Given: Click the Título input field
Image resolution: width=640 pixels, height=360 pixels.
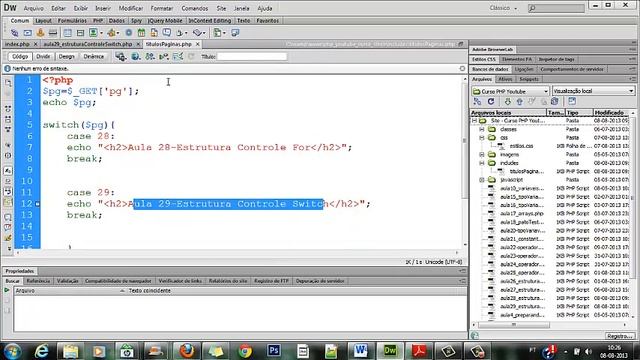Looking at the screenshot, I should coord(252,56).
